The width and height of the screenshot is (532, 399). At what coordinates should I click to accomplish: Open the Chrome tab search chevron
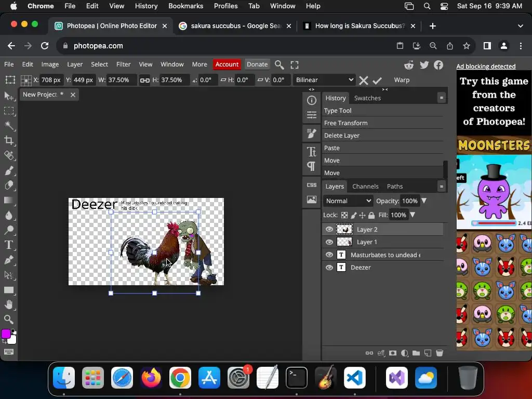pyautogui.click(x=521, y=26)
